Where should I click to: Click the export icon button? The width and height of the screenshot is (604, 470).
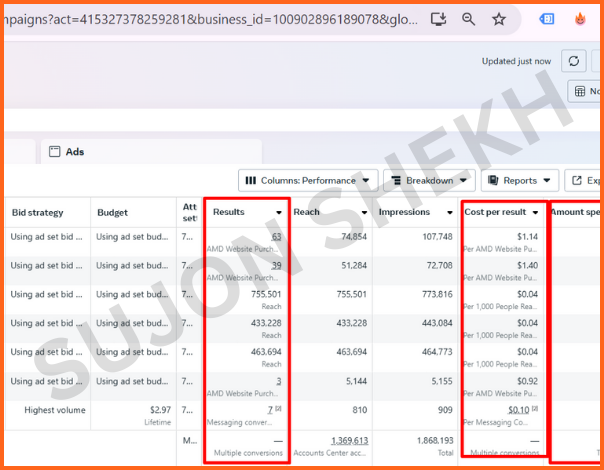[584, 181]
